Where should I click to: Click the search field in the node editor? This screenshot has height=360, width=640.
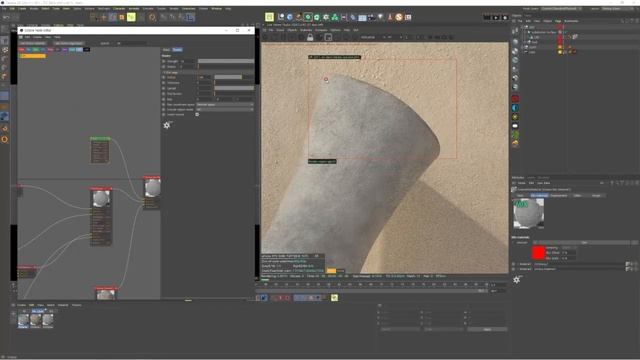(x=131, y=43)
